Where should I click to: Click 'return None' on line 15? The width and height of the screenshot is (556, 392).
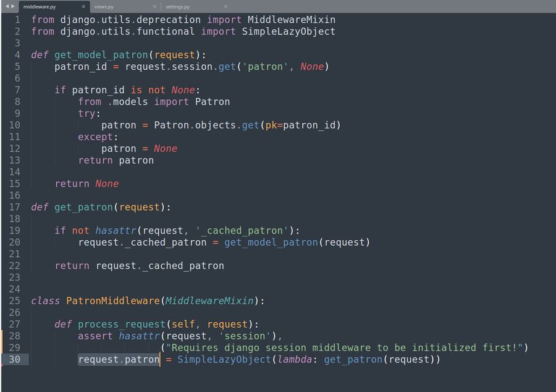click(87, 183)
